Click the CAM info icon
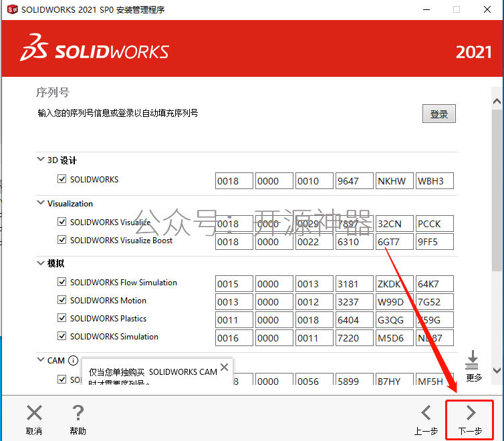Viewport: 504px width, 441px height. pyautogui.click(x=74, y=360)
